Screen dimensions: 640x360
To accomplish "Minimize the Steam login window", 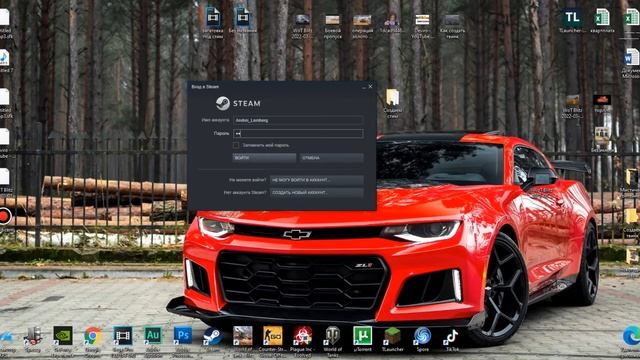I will pyautogui.click(x=364, y=87).
